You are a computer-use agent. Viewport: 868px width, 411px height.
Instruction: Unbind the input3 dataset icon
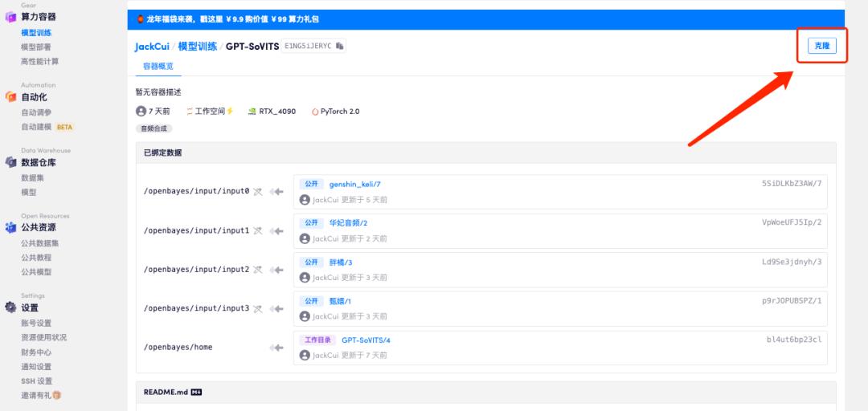click(257, 309)
